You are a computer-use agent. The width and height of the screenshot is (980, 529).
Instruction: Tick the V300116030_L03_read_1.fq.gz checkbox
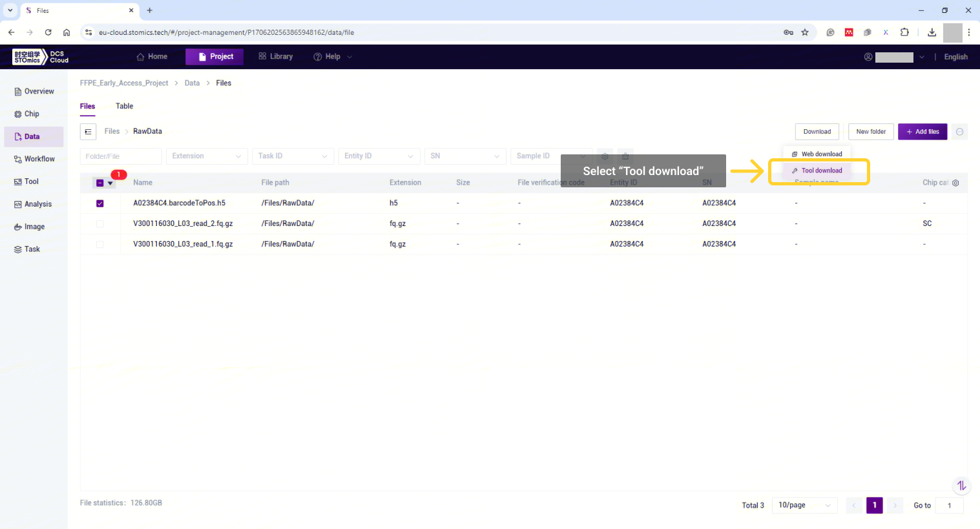click(100, 245)
